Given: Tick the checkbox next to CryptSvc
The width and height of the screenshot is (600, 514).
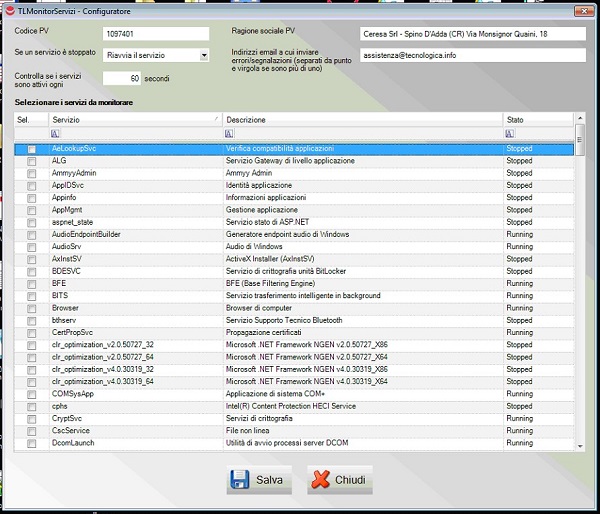Looking at the screenshot, I should click(x=32, y=418).
